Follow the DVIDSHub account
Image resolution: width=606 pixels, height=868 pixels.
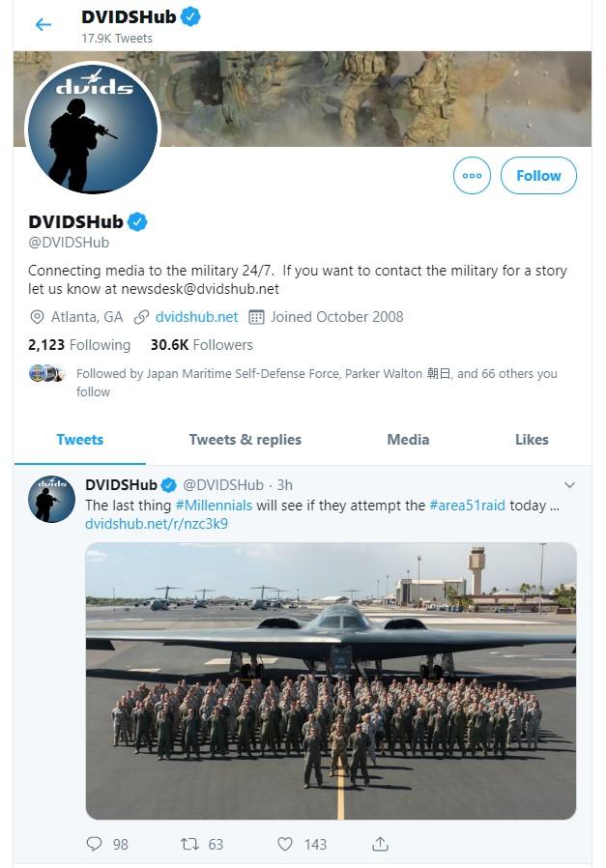[538, 176]
